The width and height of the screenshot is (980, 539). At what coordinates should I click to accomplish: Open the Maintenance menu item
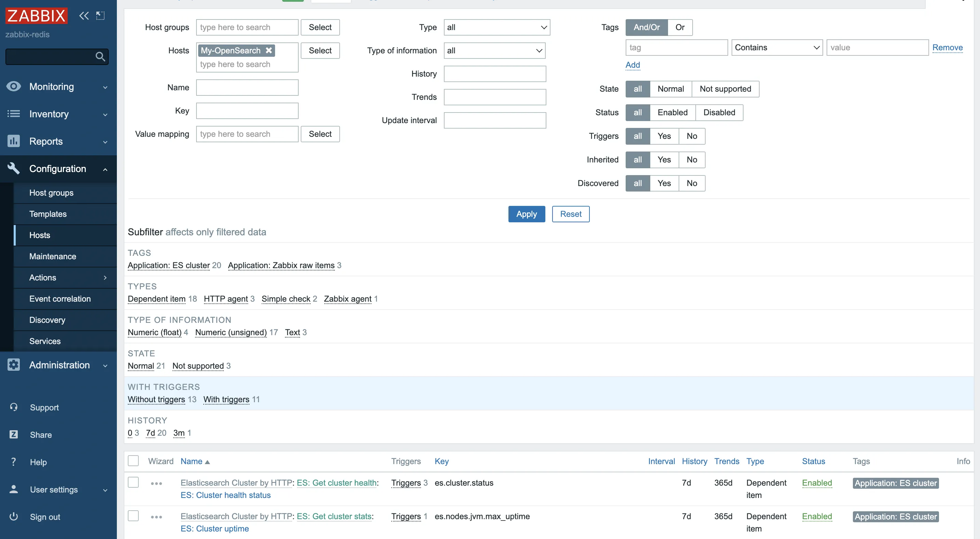pyautogui.click(x=53, y=256)
